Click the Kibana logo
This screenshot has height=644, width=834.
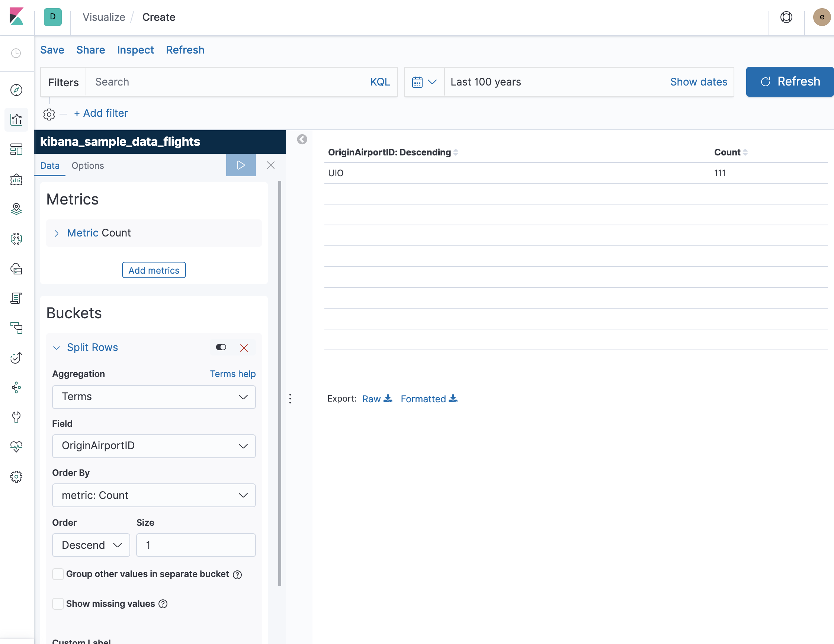pyautogui.click(x=16, y=17)
